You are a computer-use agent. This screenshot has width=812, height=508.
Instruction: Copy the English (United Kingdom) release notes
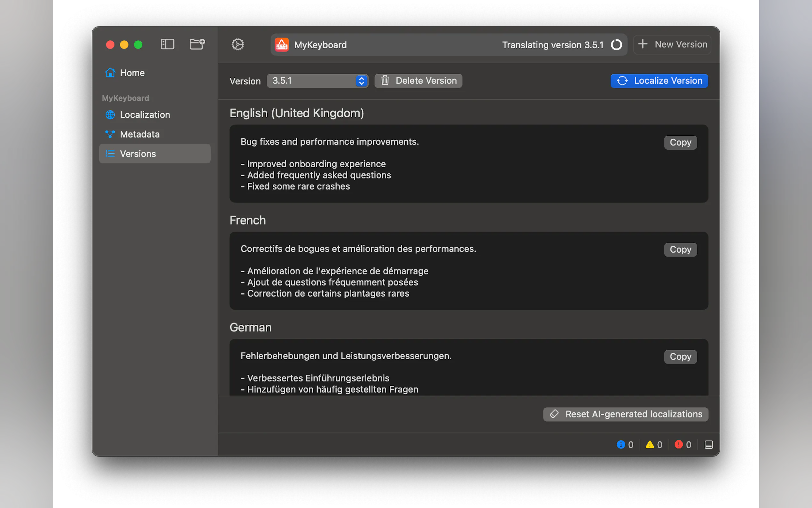pyautogui.click(x=680, y=142)
